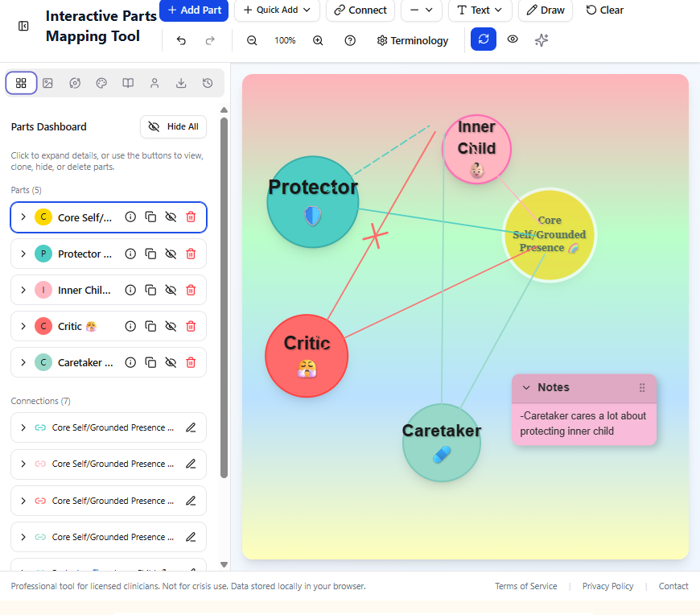Viewport: 700px width, 615px height.
Task: Open the Terminology settings
Action: [x=413, y=39]
